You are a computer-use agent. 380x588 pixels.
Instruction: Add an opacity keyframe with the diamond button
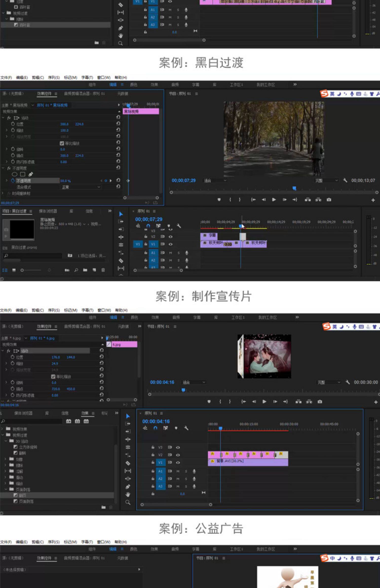tap(106, 181)
